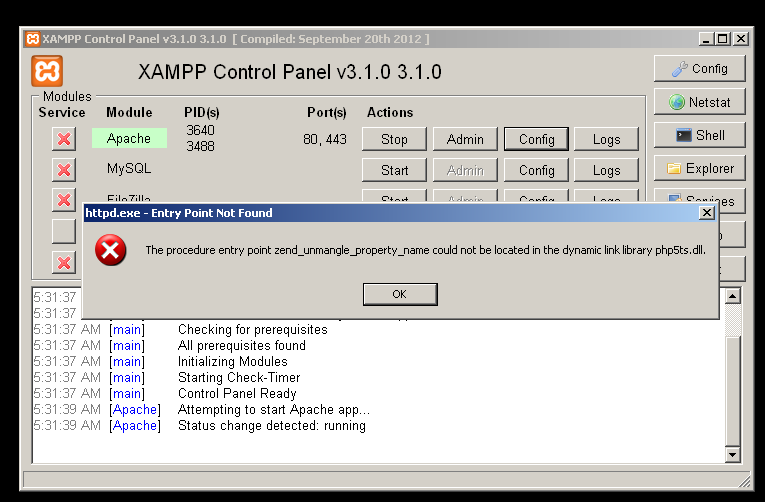Viewport: 765px width, 502px height.
Task: Click the XAMPP orange logo in the panel
Action: (47, 71)
